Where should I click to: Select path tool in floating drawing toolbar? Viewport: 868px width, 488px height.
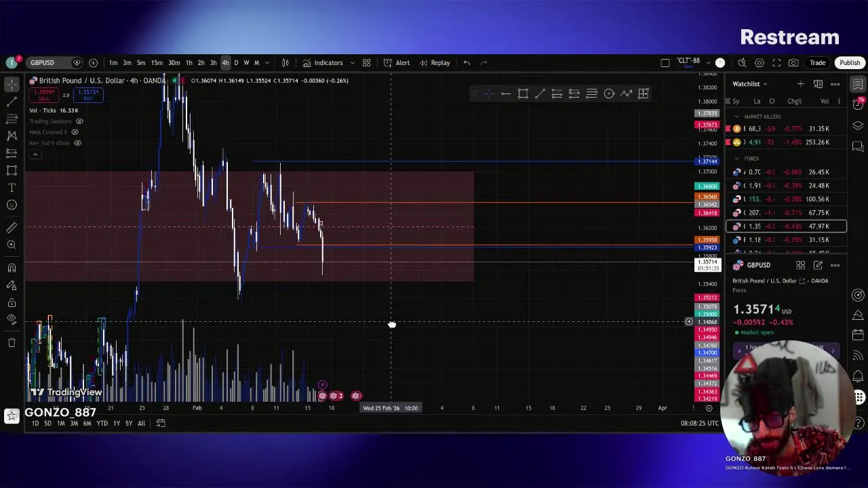[626, 94]
